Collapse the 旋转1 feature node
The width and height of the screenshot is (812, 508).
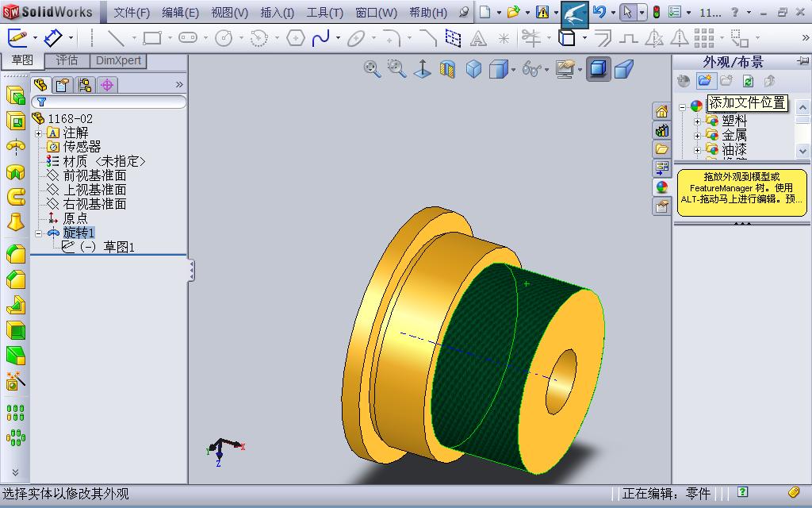pyautogui.click(x=38, y=234)
